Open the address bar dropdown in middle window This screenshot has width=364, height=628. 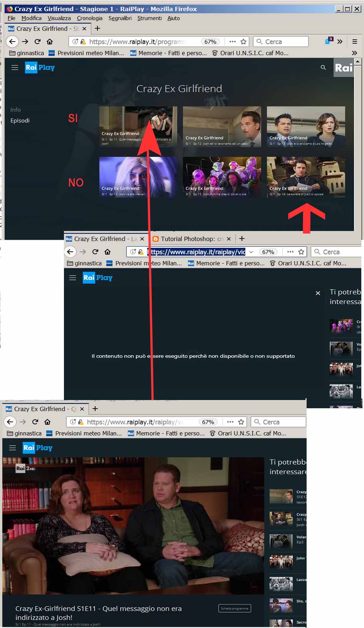251,252
